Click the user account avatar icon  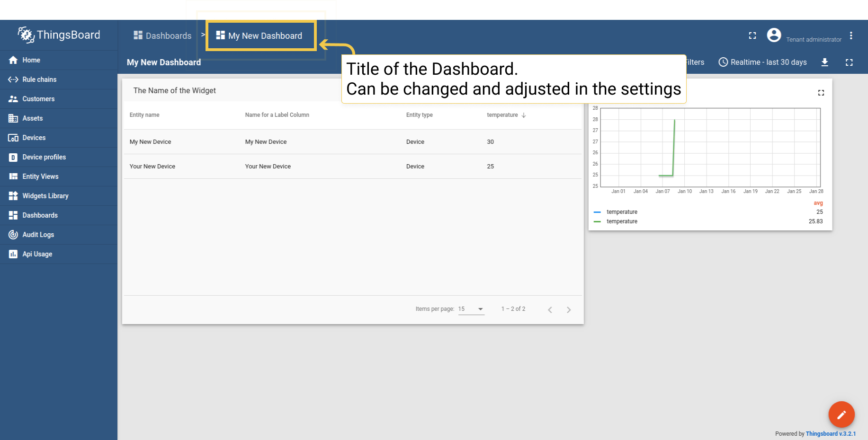[774, 35]
